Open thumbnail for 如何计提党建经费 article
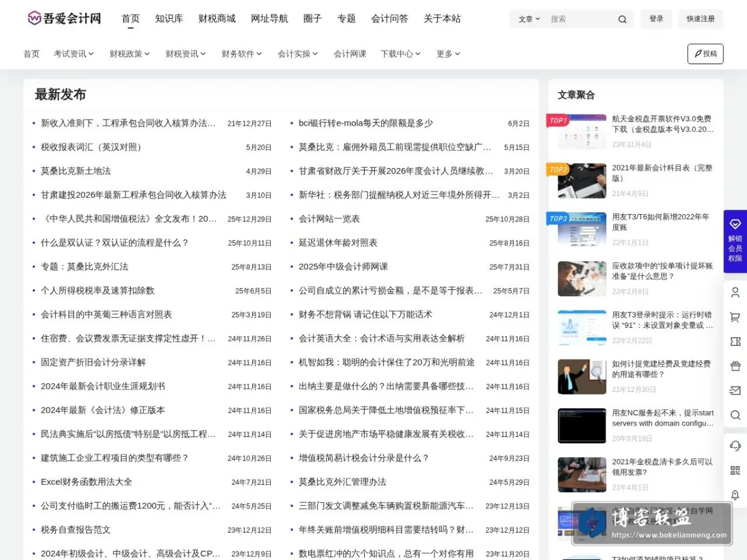 point(582,377)
